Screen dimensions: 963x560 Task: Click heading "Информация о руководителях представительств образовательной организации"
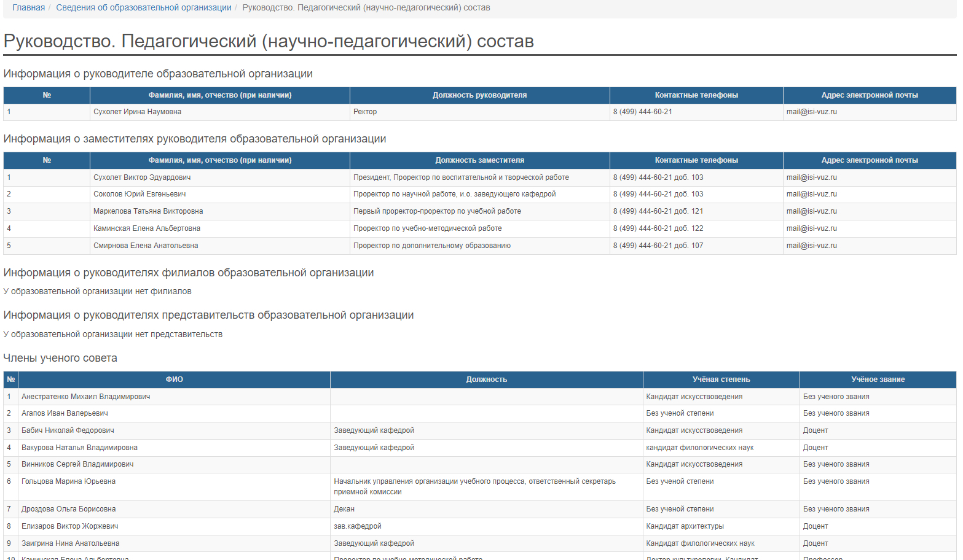208,315
